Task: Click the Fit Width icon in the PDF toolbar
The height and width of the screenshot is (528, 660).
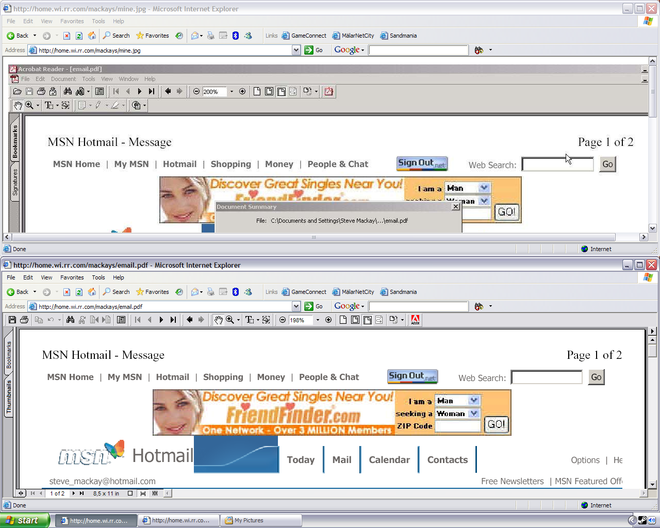Action: coord(367,320)
